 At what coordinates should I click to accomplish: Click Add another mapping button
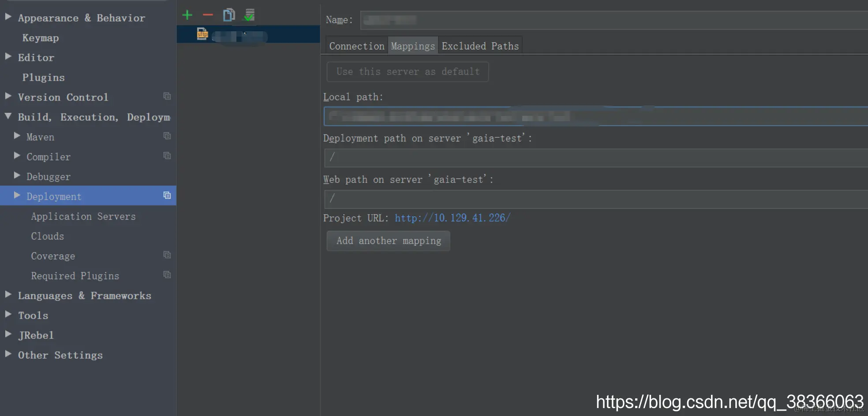pos(389,241)
